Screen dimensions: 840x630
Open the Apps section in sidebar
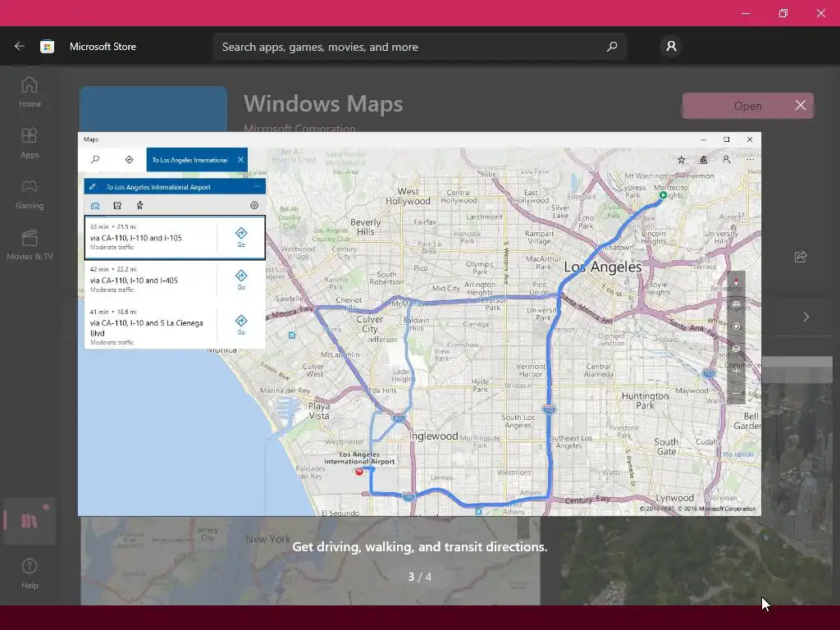click(x=30, y=143)
